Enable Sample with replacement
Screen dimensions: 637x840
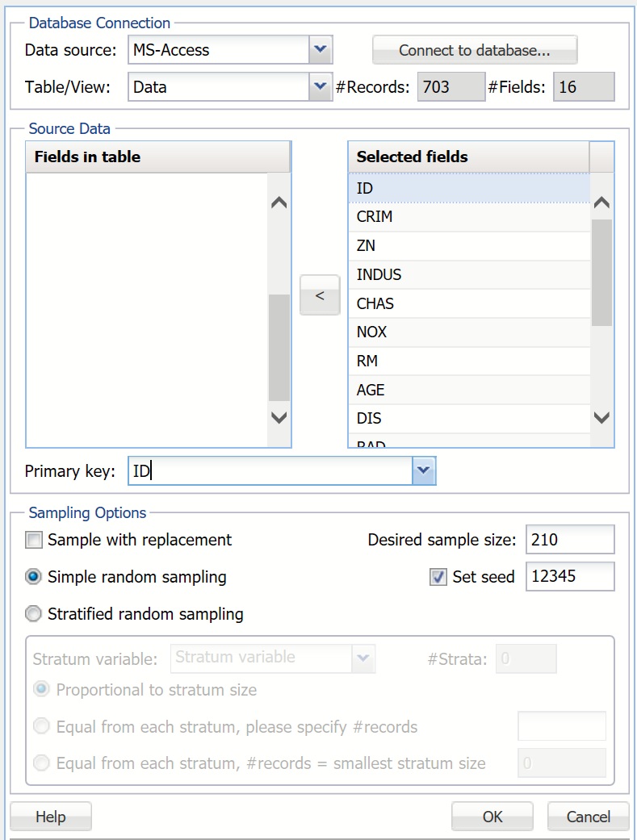pos(33,539)
